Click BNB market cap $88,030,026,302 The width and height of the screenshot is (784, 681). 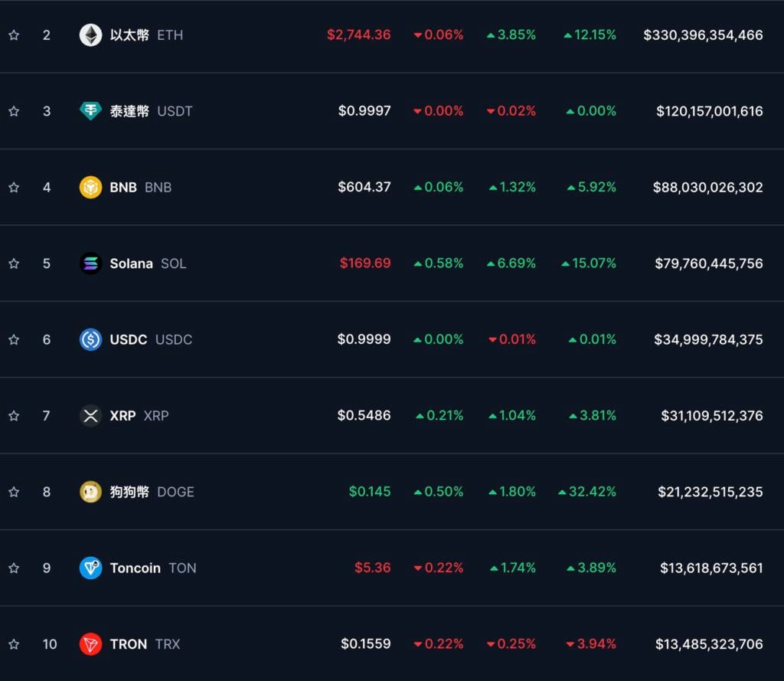(x=707, y=187)
